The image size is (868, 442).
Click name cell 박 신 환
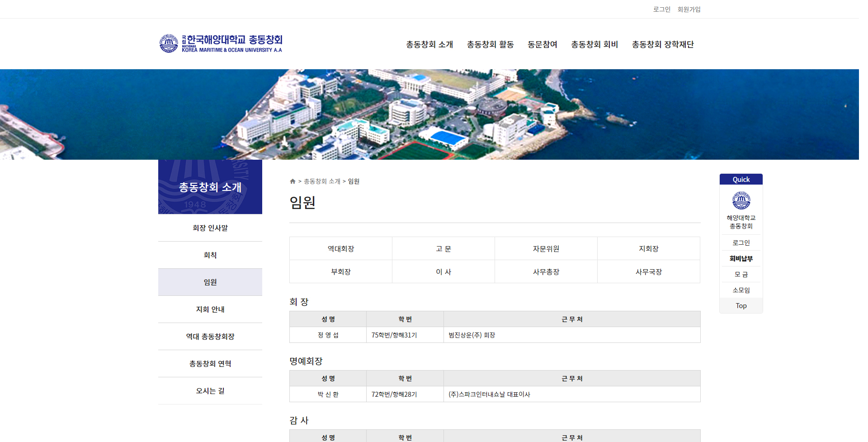click(328, 394)
